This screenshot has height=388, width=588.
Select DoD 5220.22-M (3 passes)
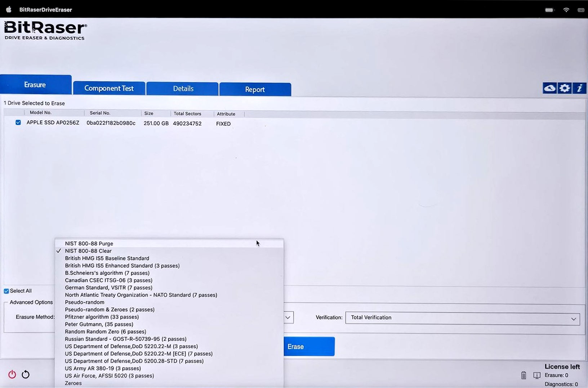(169, 346)
